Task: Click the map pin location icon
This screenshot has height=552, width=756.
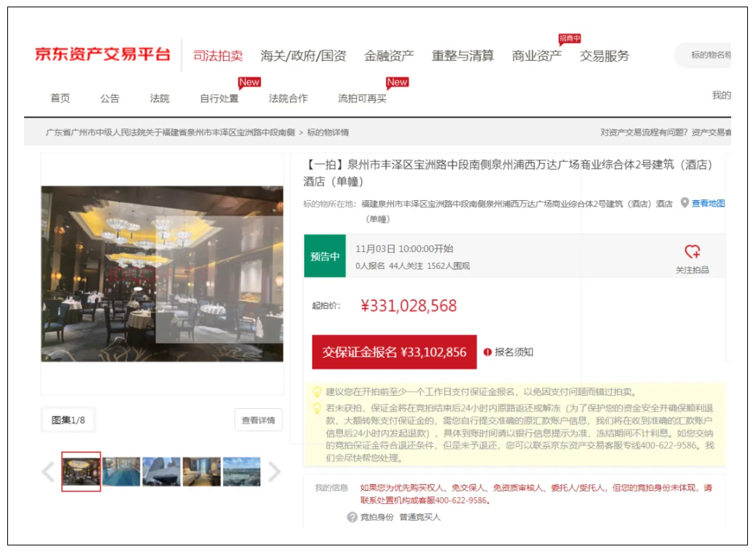Action: coord(684,203)
